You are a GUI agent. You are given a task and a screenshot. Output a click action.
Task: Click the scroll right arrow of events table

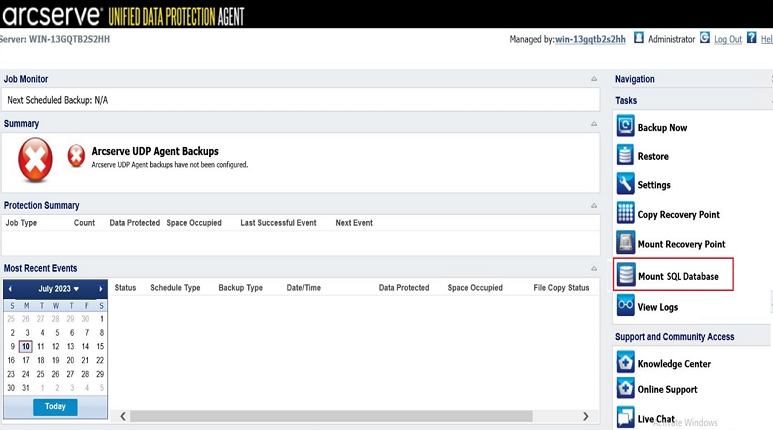tap(585, 417)
